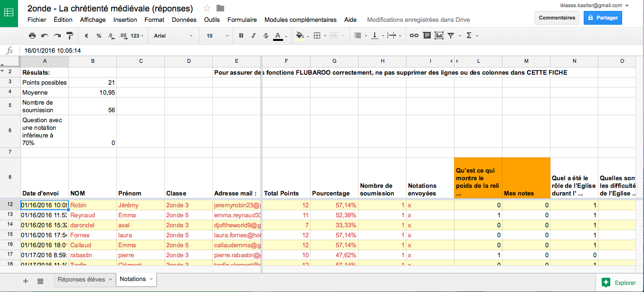Screen dimensions: 644x292
Task: Click the blue Partager button
Action: [x=603, y=18]
